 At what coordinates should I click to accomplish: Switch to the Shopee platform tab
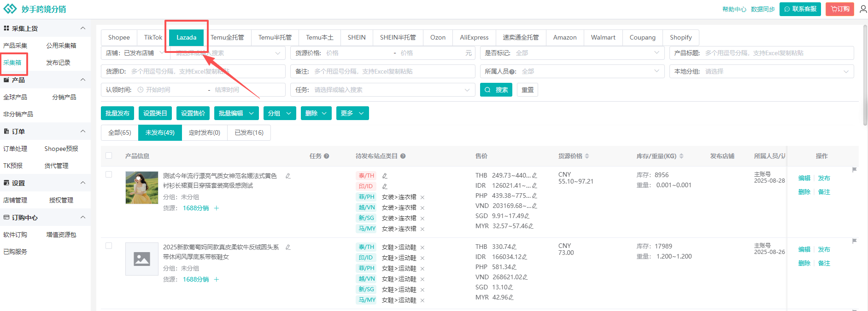click(119, 37)
